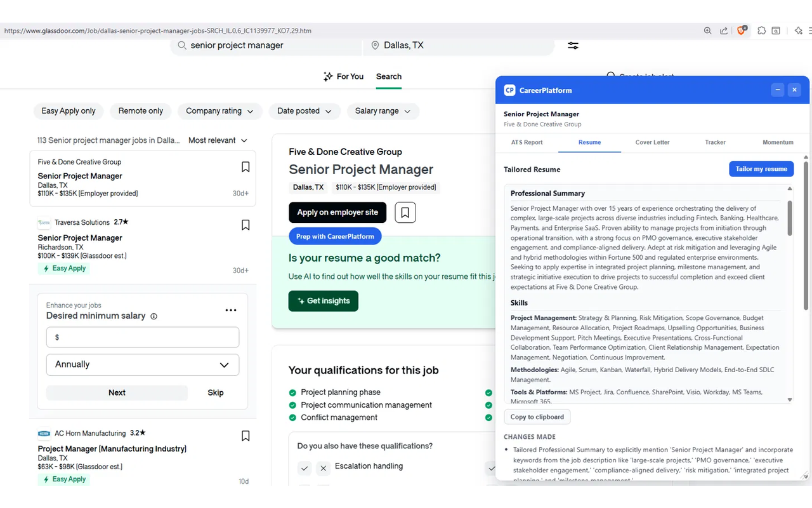This screenshot has height=508, width=812.
Task: Click the sparkle icon beside For You
Action: tap(328, 76)
